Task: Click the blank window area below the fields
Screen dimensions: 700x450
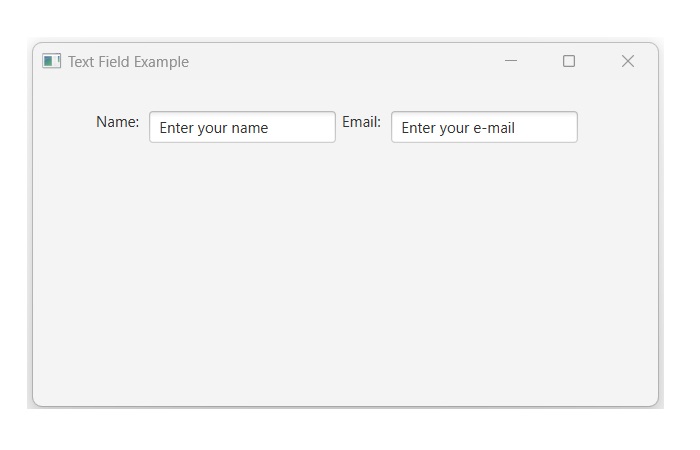Action: [345, 280]
